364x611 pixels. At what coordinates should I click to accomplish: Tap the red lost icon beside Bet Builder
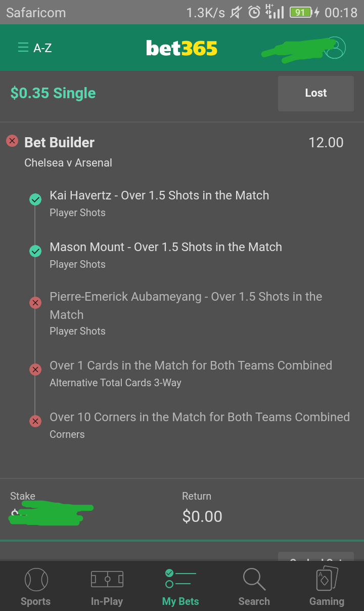pos(12,141)
